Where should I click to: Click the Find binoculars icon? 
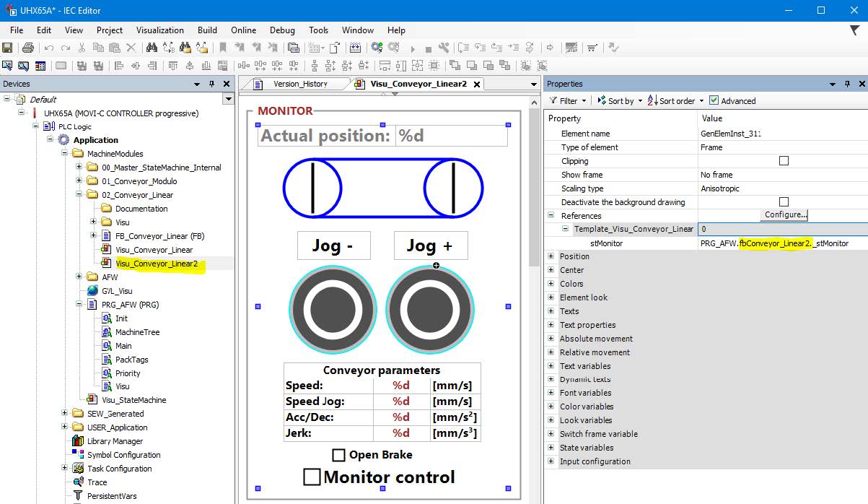click(x=152, y=48)
